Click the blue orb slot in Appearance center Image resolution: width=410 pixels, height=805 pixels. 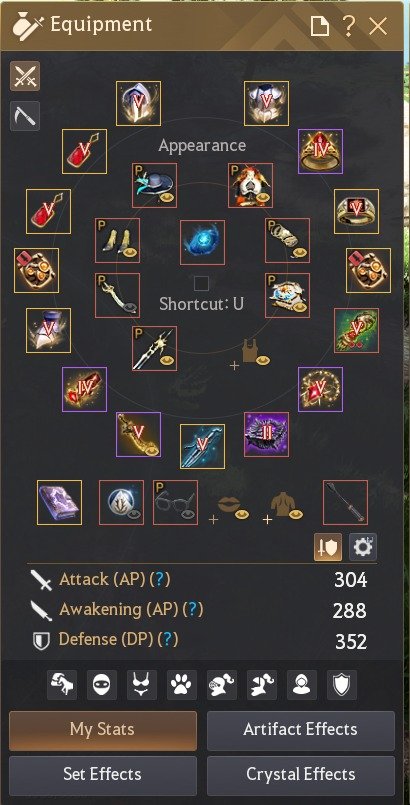pyautogui.click(x=202, y=242)
